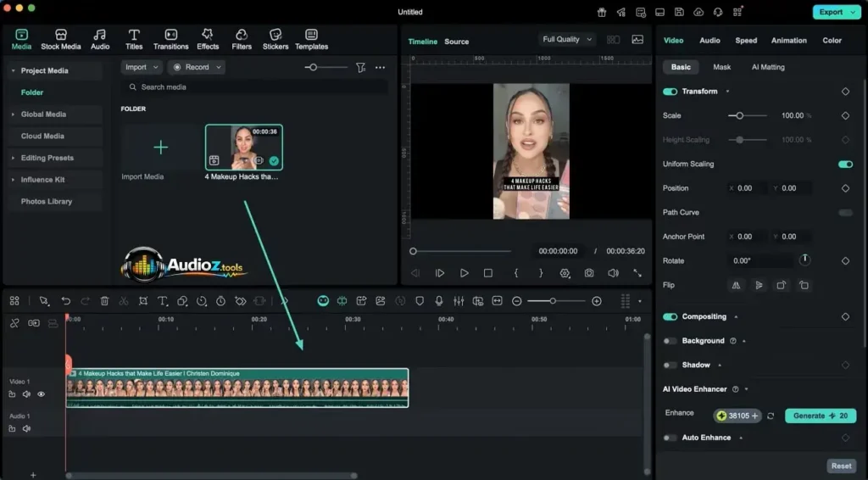Click the Reset button
The image size is (868, 480).
pos(841,466)
